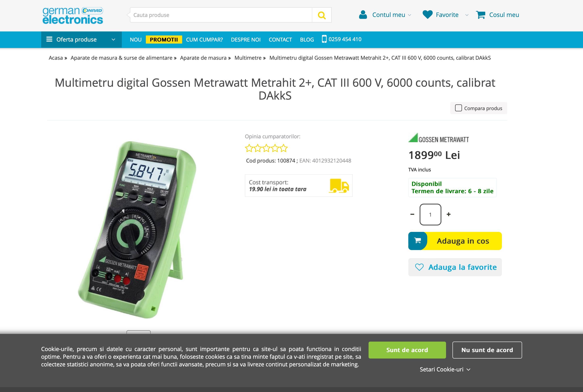583x392 pixels.
Task: Tick the Compara produs checkbox
Action: coord(458,108)
